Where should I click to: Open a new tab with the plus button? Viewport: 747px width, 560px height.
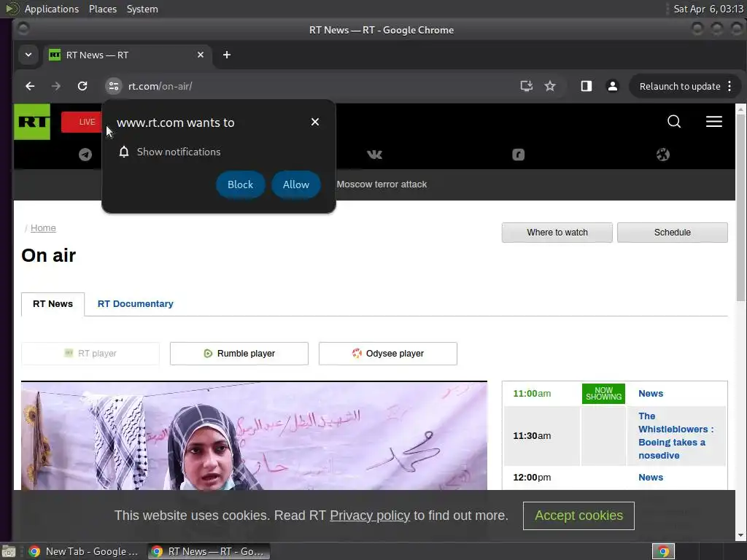click(x=227, y=55)
